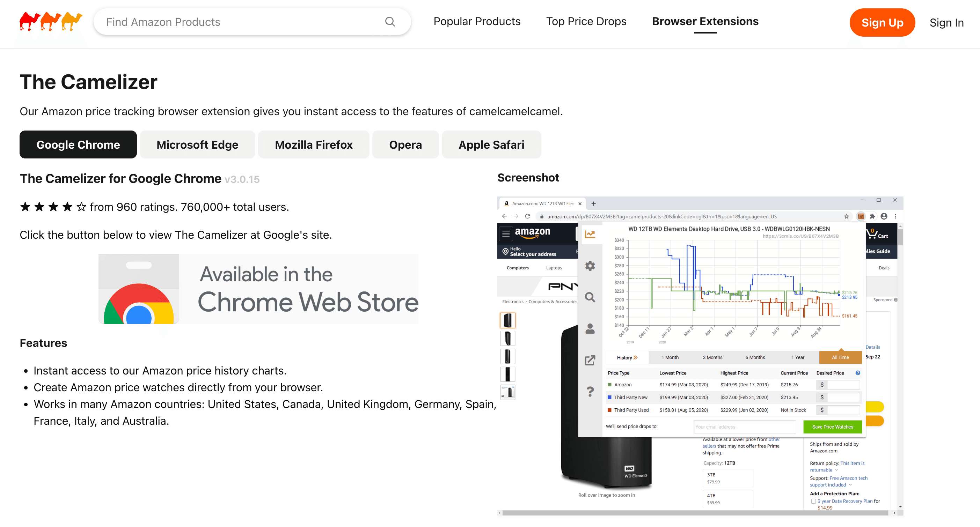Select the first hard drive product thumbnail
This screenshot has width=980, height=527.
(507, 320)
